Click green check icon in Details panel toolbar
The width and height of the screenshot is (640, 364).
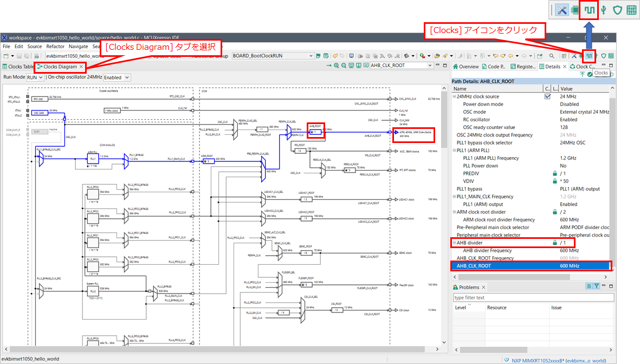click(x=590, y=74)
